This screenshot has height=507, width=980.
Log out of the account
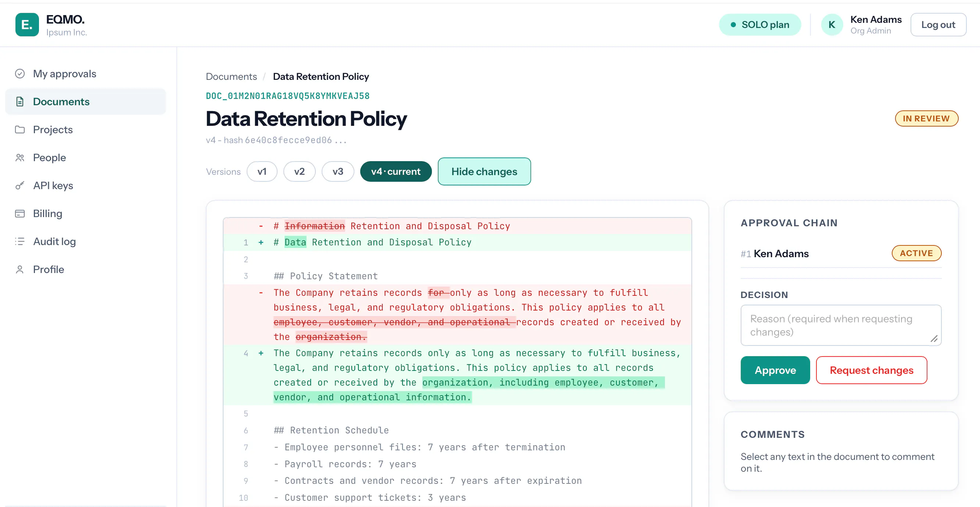938,25
